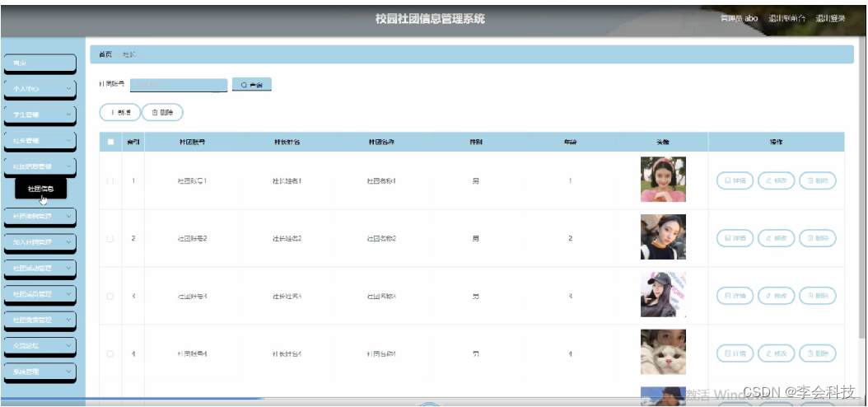Focus the 社团账号 search input field
Viewport: 868px width, 407px height.
coord(179,85)
